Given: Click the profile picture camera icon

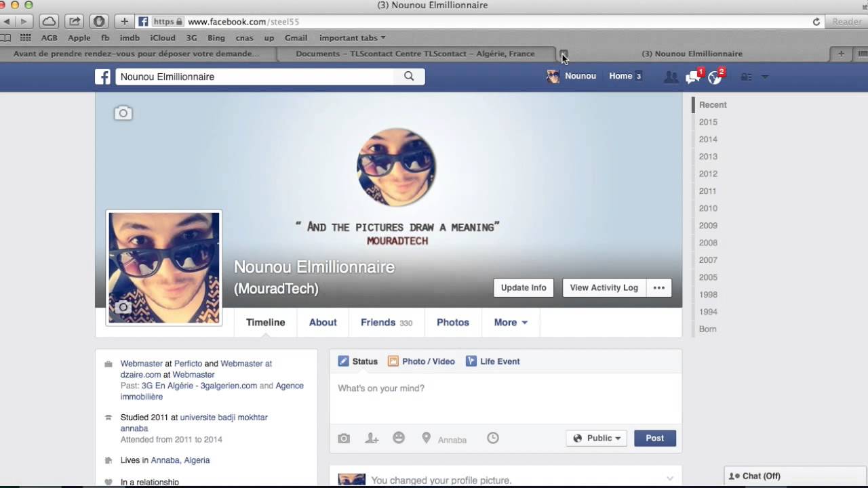Looking at the screenshot, I should pos(123,308).
